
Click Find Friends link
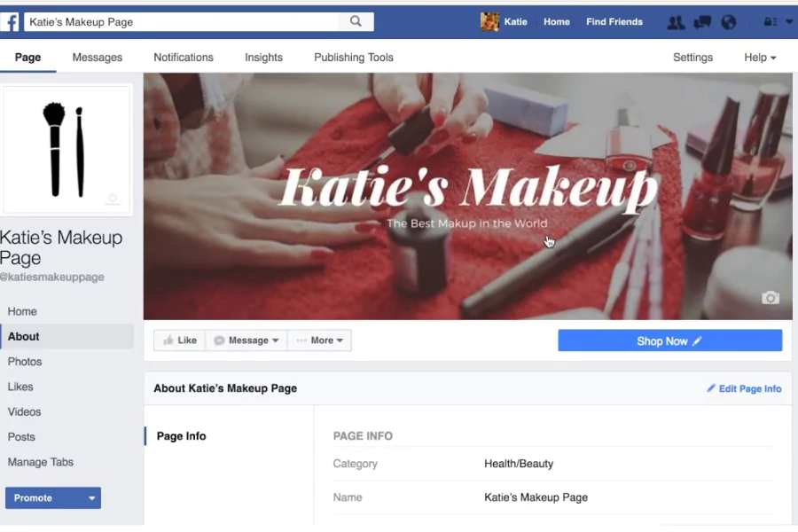click(614, 22)
